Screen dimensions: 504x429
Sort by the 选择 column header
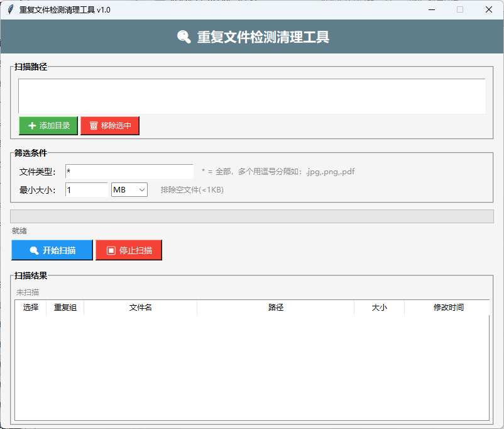pyautogui.click(x=31, y=308)
